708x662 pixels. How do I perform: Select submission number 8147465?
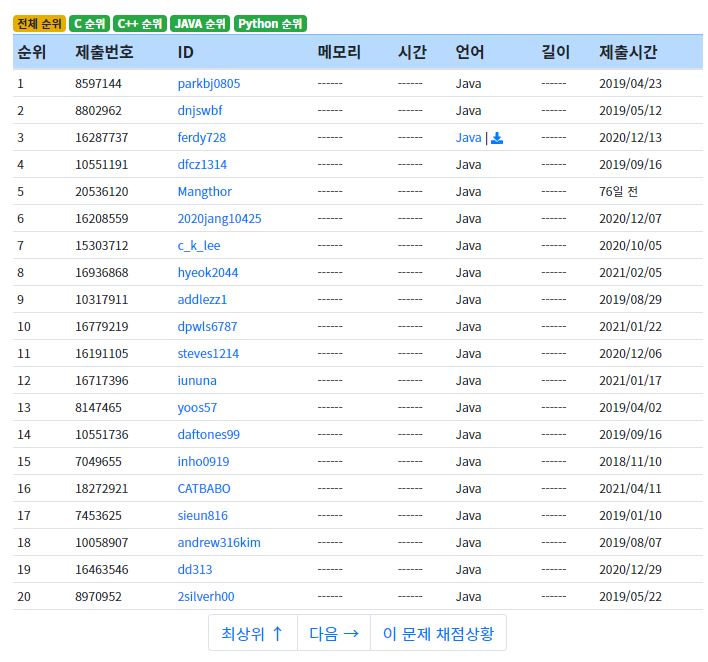tap(98, 408)
